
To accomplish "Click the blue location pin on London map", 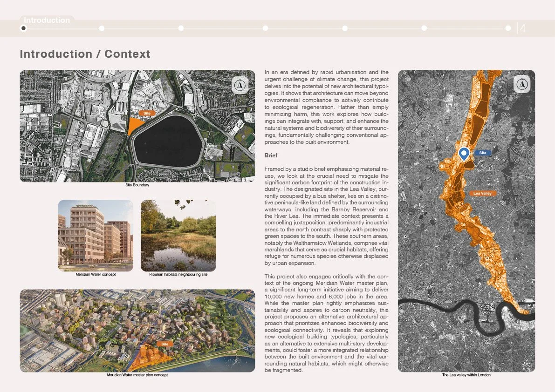I will (464, 154).
